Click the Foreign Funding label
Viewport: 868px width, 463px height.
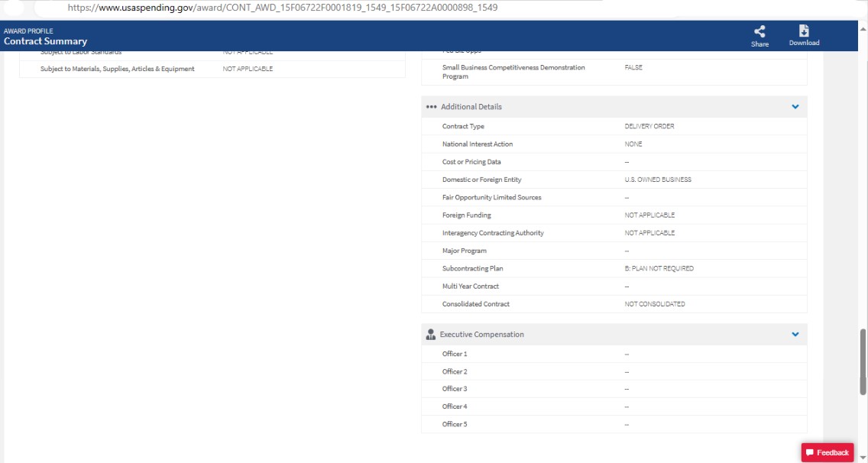coord(466,215)
